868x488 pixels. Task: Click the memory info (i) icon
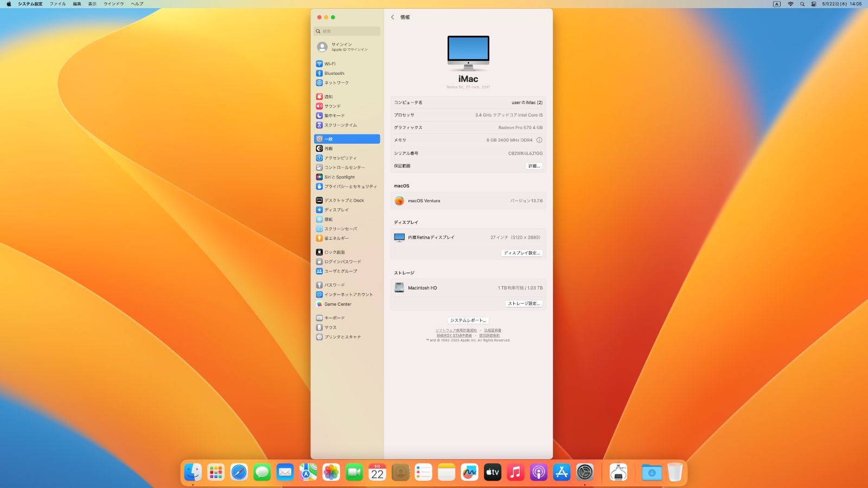click(x=539, y=140)
